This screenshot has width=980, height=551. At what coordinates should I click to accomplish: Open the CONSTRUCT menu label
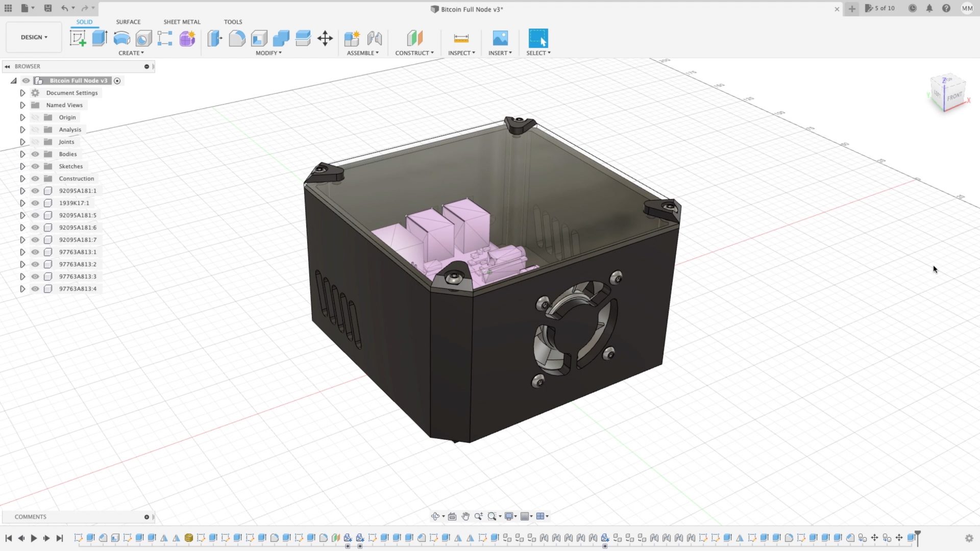pos(414,53)
